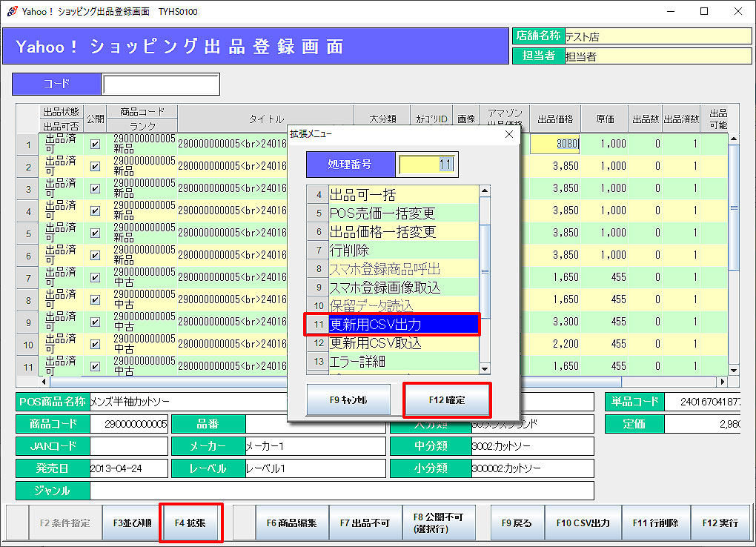Open F4 拡張 extension menu
This screenshot has width=756, height=547.
coord(190,523)
